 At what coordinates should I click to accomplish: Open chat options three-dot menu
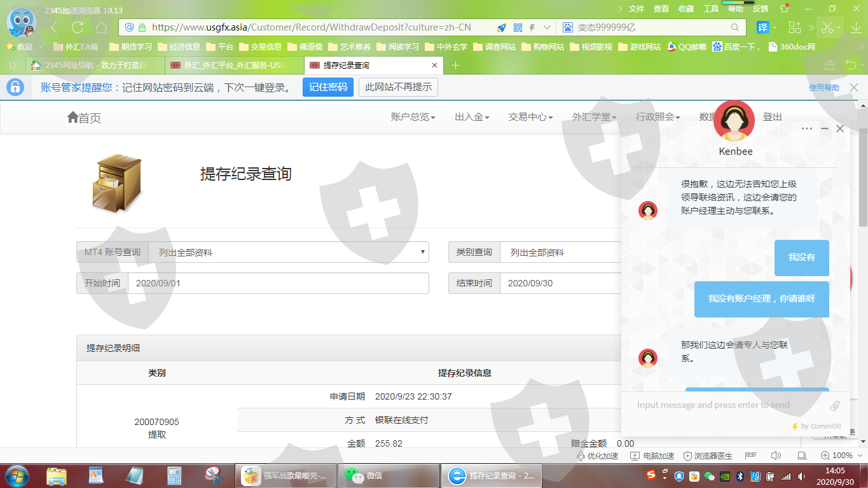click(x=807, y=129)
